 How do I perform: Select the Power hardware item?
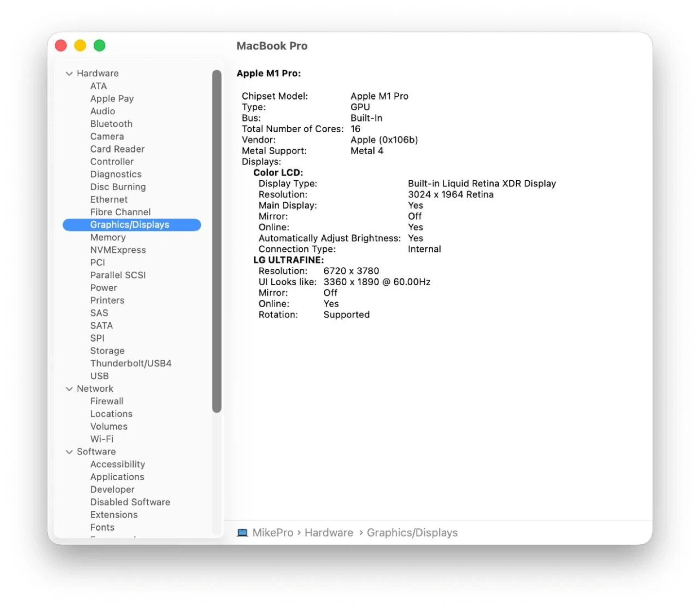tap(104, 288)
